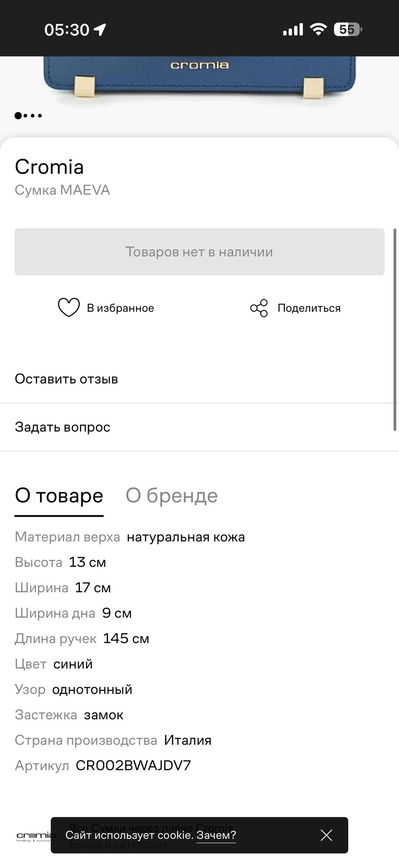Screen dimensions: 399x868
Task: Click the vertical scrollbar handle
Action: 395,330
